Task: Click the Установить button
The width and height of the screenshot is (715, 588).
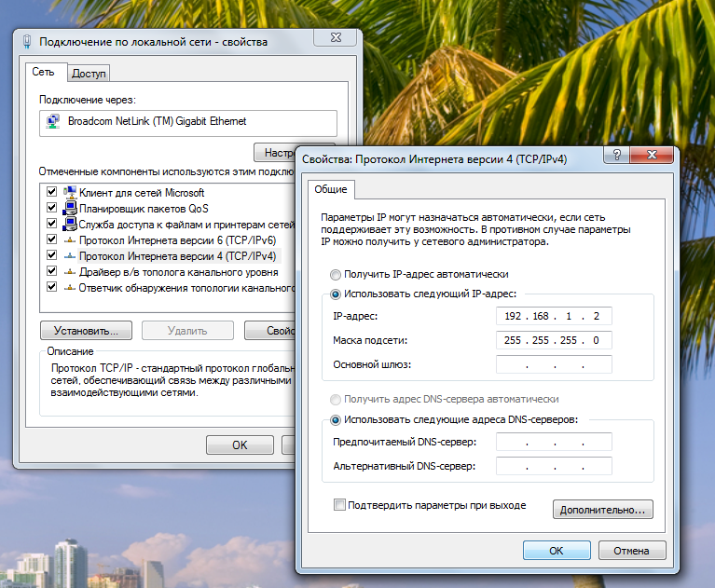Action: (86, 330)
